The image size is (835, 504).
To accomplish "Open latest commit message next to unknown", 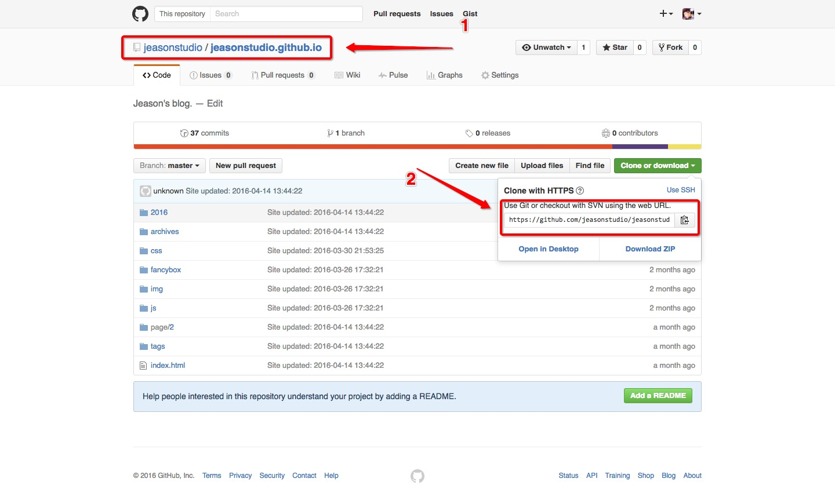I will pos(244,191).
